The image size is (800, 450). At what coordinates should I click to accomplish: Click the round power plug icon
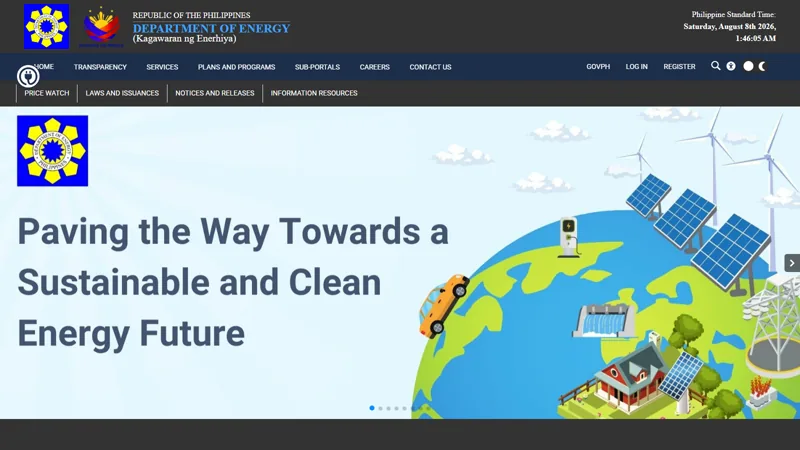click(x=28, y=77)
